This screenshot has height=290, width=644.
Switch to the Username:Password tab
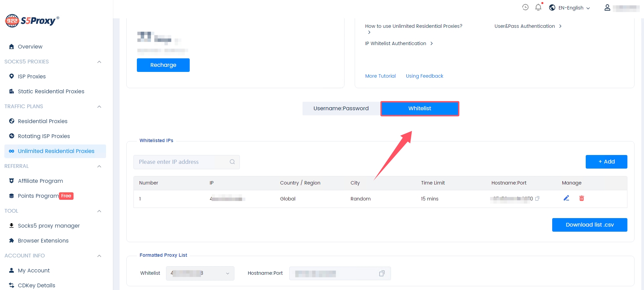[341, 109]
